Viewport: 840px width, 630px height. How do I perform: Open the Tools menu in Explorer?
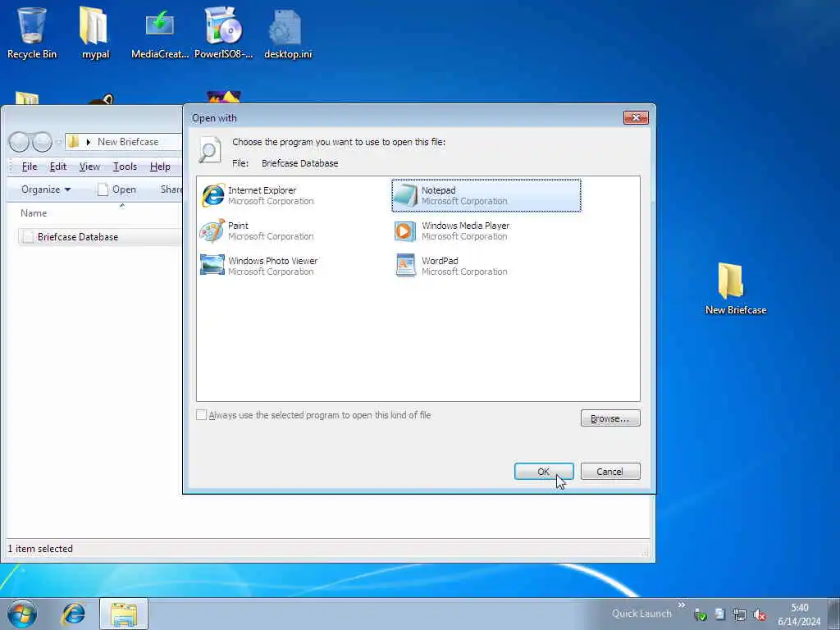[125, 167]
